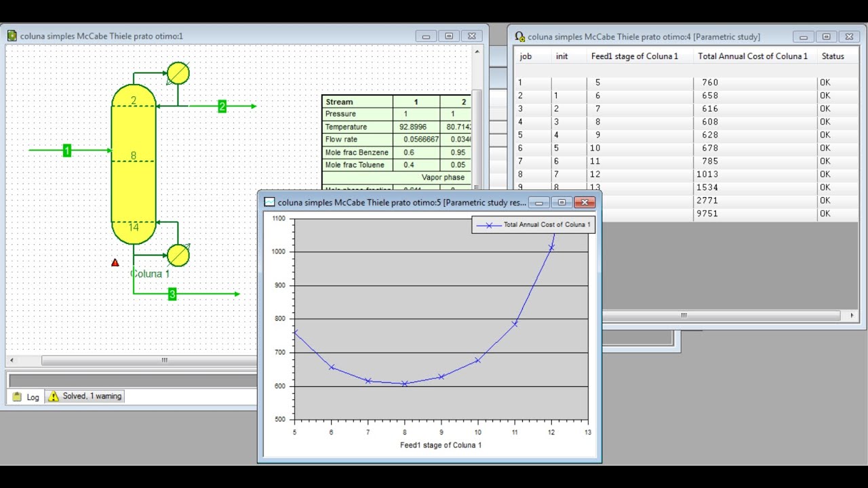Click the chart data point at stage 5
Viewport: 868px width, 488px height.
[295, 332]
